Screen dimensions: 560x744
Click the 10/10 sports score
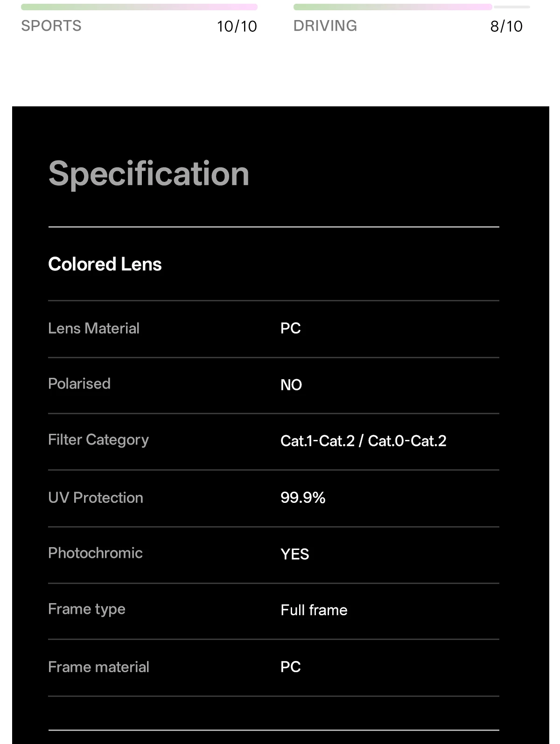[x=237, y=26]
